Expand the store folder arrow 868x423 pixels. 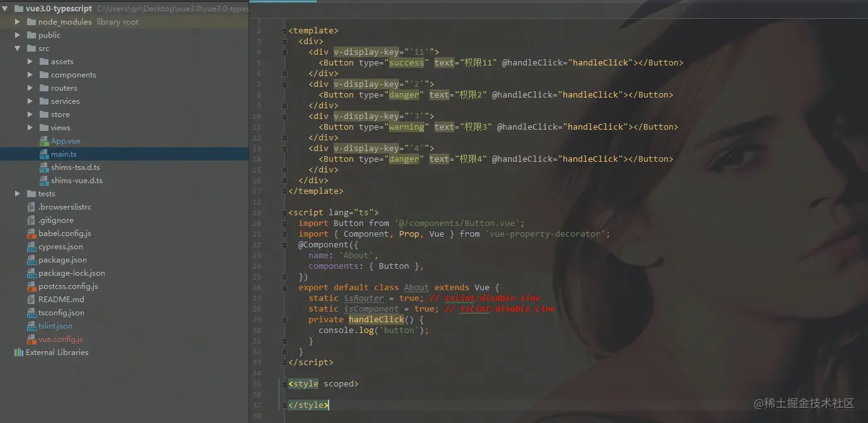(30, 115)
